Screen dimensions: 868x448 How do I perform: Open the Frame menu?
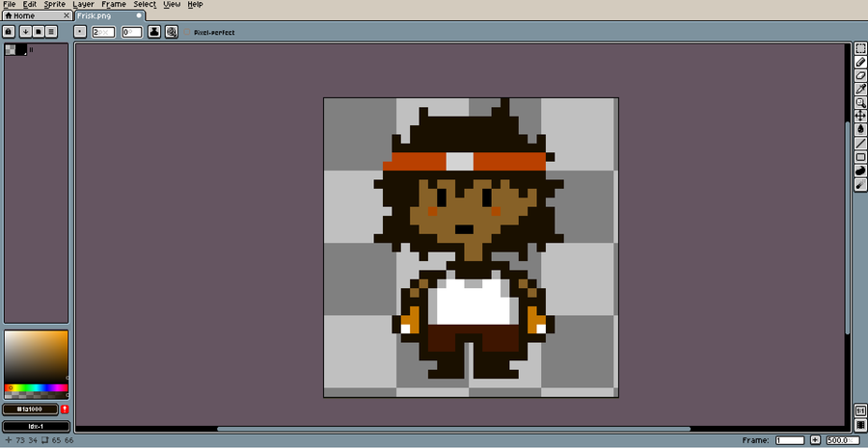[114, 4]
